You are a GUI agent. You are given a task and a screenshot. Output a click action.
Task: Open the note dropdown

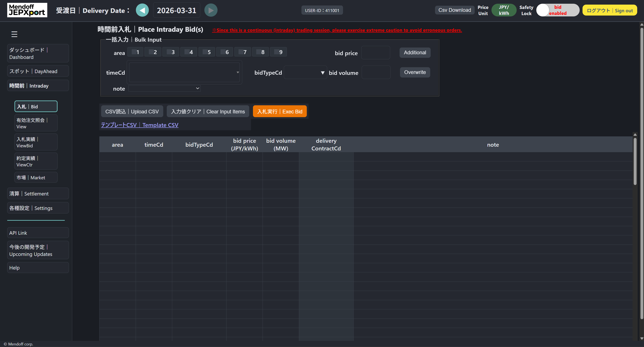[164, 88]
